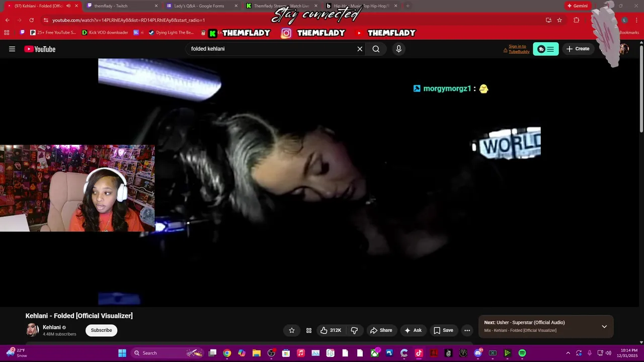The image size is (644, 362).
Task: Open the Sign in to TubeBuddy link
Action: (x=519, y=49)
